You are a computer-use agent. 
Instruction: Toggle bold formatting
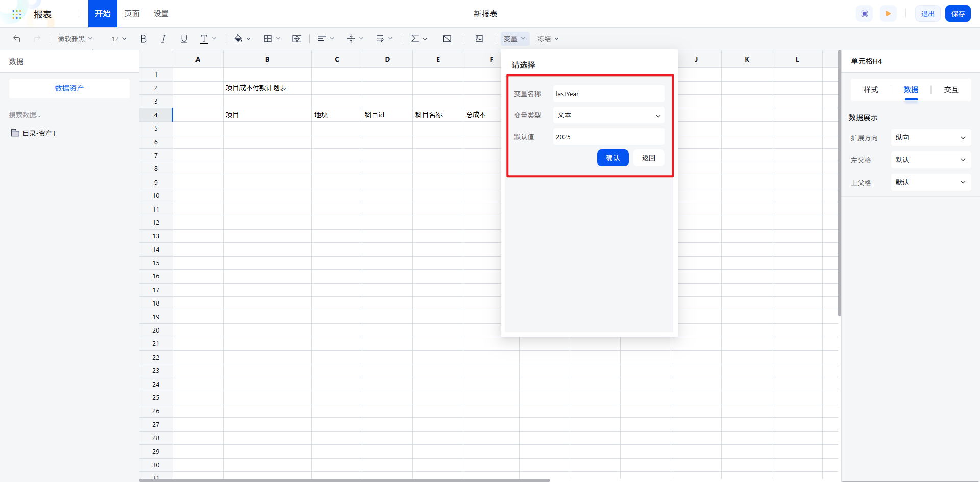[143, 39]
